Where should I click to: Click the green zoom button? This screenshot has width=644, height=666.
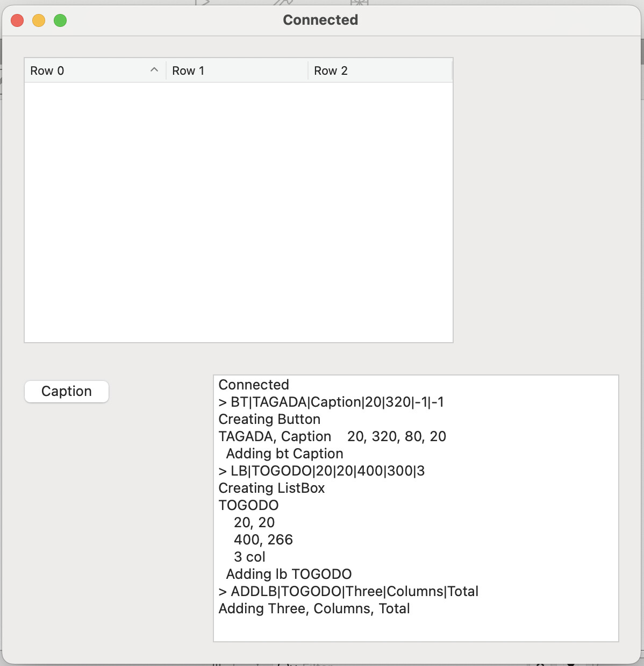click(x=60, y=19)
